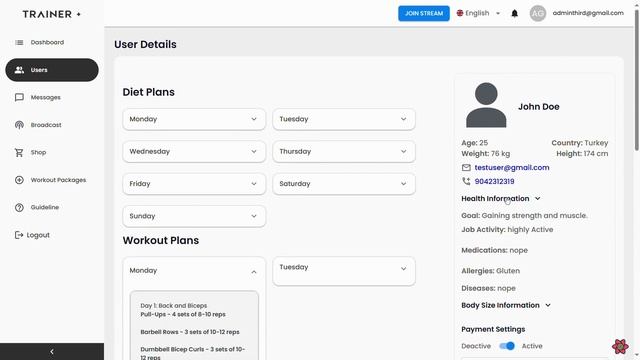Click the Medications: nope text

(x=494, y=250)
